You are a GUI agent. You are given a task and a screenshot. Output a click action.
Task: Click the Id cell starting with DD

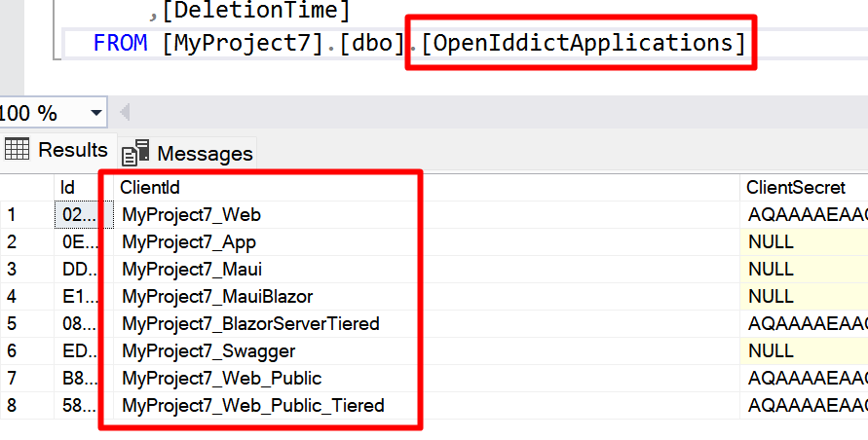(x=75, y=269)
